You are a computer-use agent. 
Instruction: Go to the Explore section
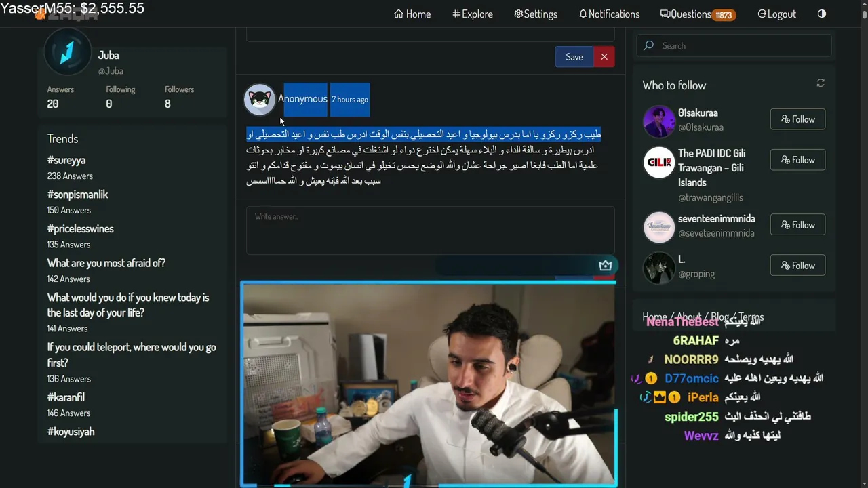point(473,14)
